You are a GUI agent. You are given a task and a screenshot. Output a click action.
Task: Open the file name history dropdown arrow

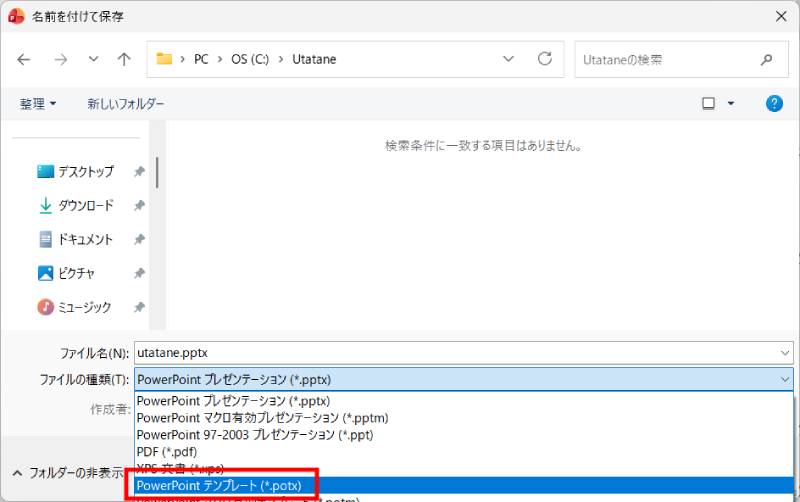[783, 353]
